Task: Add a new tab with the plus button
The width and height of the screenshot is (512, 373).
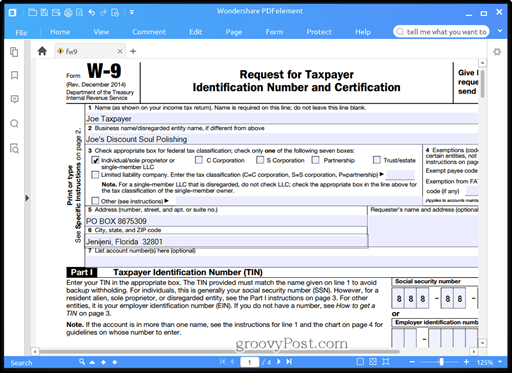Action: coord(133,51)
